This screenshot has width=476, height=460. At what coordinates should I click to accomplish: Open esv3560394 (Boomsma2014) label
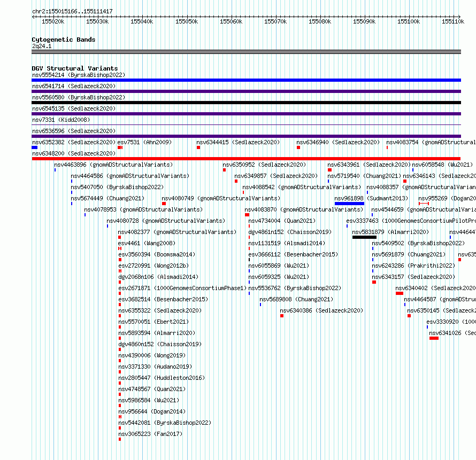tap(157, 254)
